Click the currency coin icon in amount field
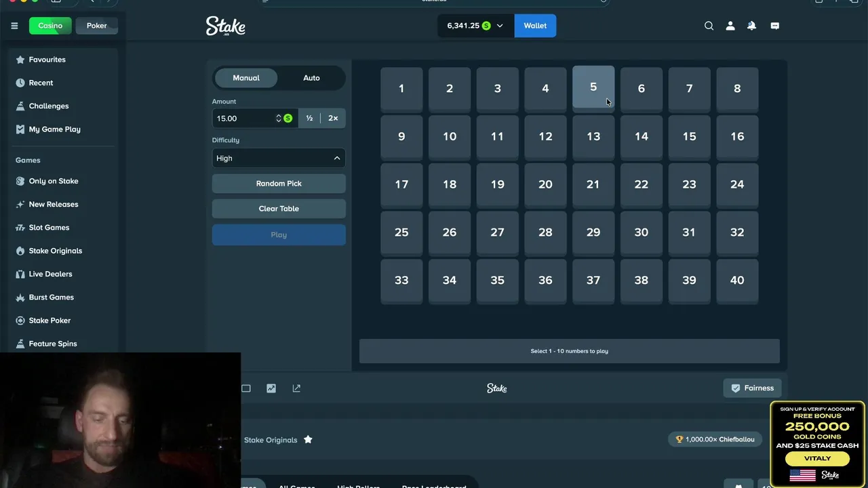Screen dimensions: 868x488 coord(288,118)
